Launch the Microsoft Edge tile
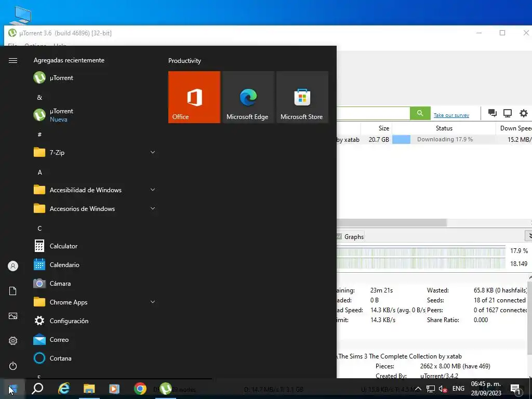 pos(248,97)
